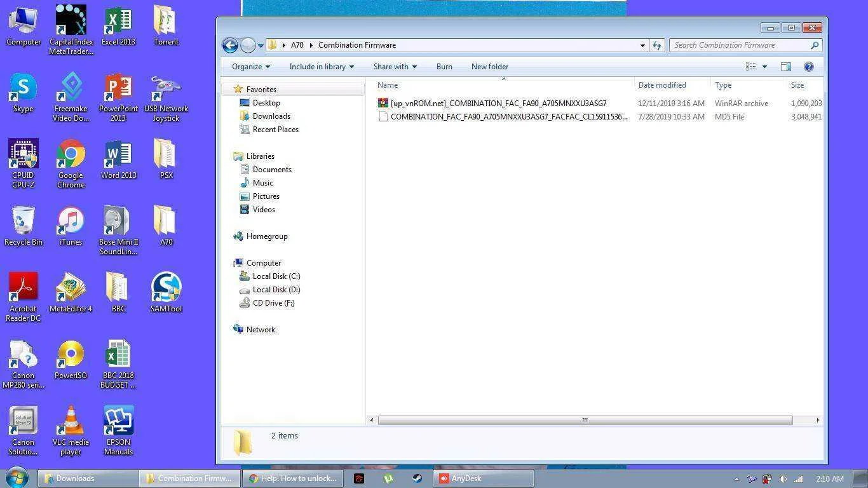
Task: Open the A70 folder on desktop
Action: click(x=166, y=226)
